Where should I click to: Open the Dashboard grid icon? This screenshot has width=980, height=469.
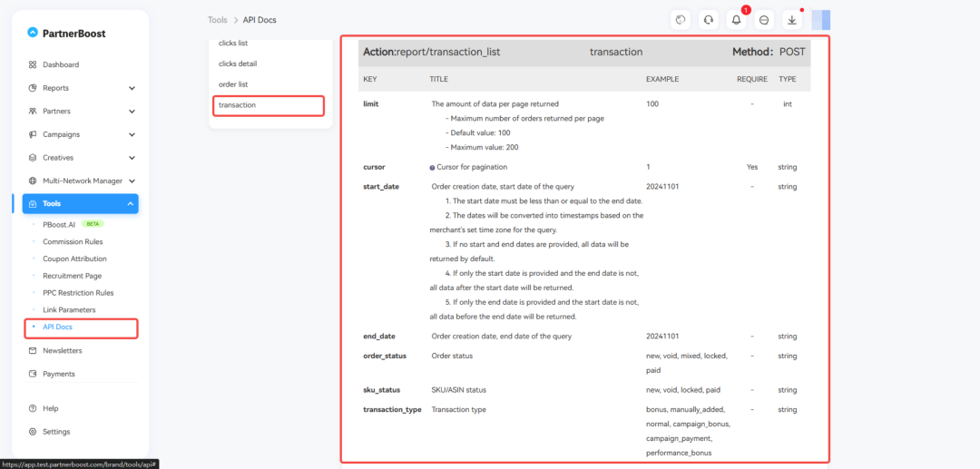33,65
